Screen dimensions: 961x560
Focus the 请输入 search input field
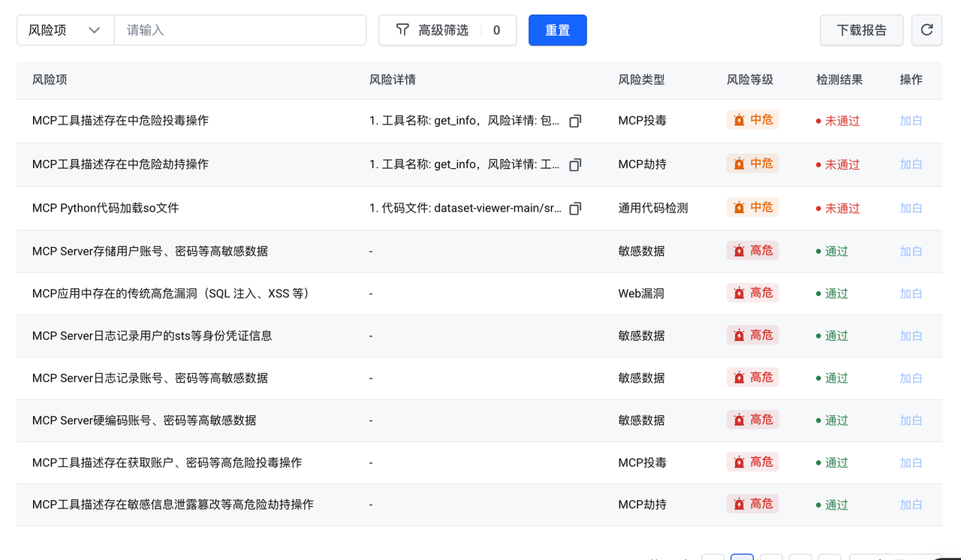pos(240,30)
